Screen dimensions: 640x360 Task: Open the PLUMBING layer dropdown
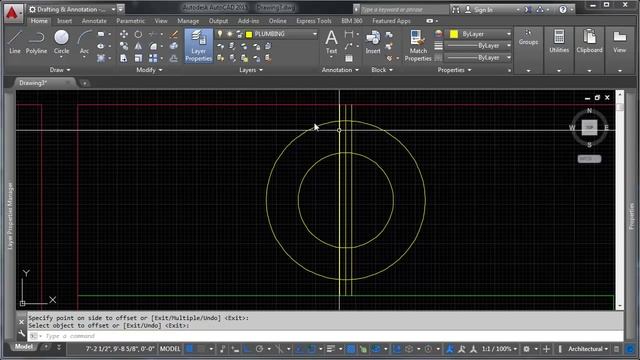(x=315, y=34)
